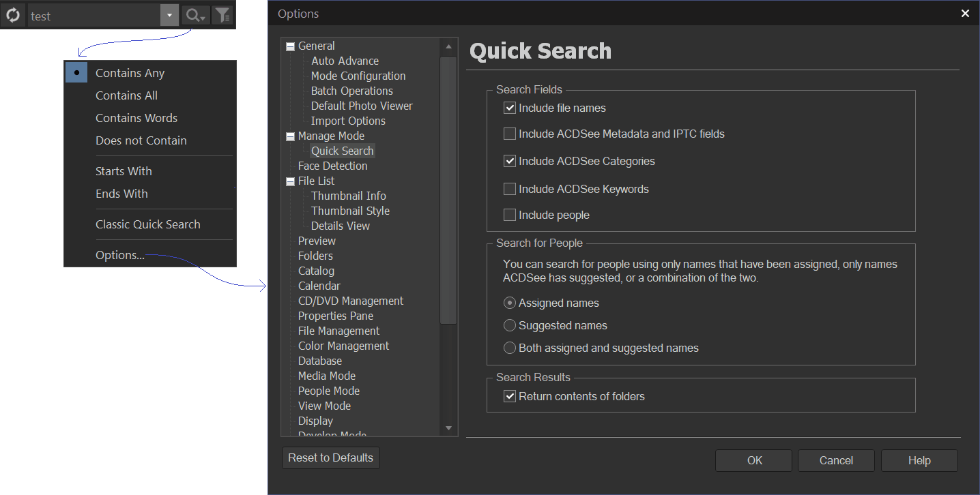Click the search filter funnel icon
The height and width of the screenshot is (495, 980).
click(x=222, y=16)
